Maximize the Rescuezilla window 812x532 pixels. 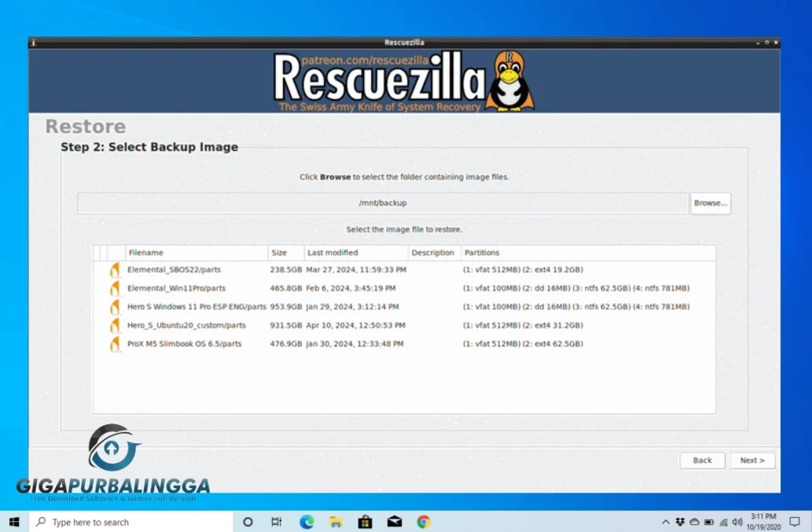(x=767, y=43)
